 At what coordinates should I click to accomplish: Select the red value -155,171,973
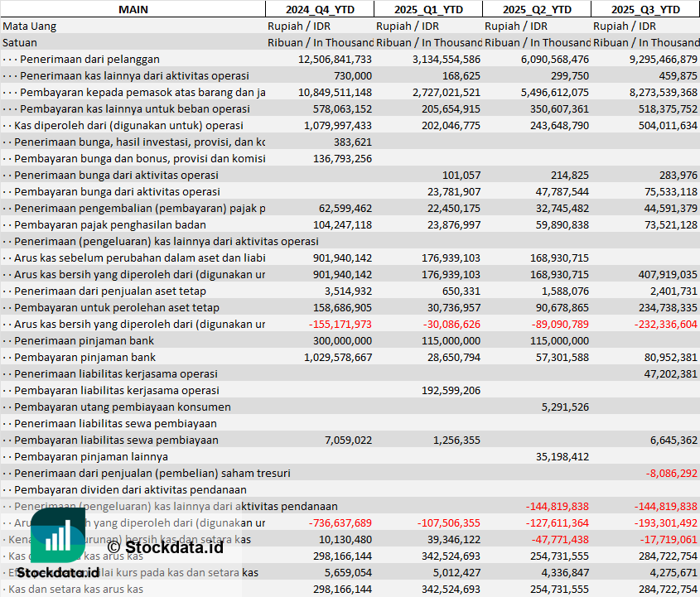point(340,324)
